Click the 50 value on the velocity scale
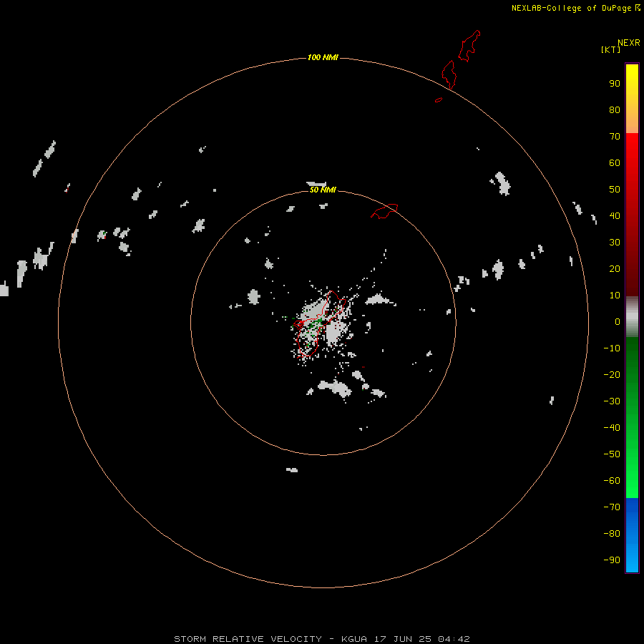 615,190
